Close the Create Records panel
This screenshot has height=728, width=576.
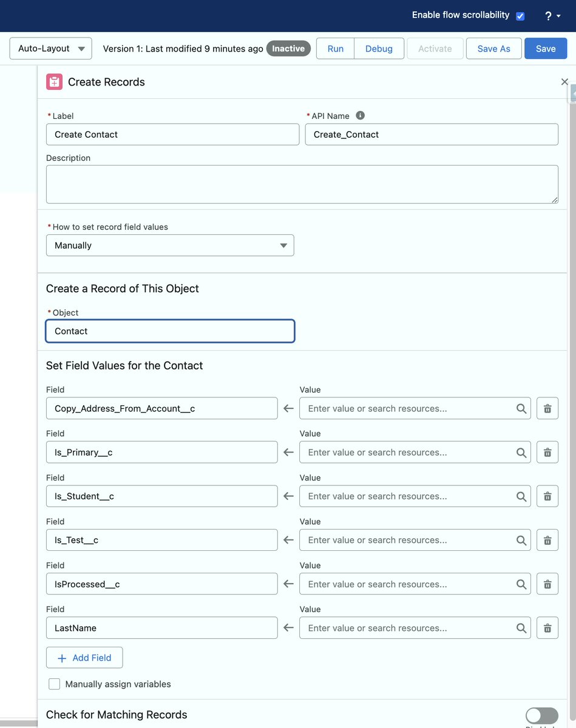pos(564,82)
